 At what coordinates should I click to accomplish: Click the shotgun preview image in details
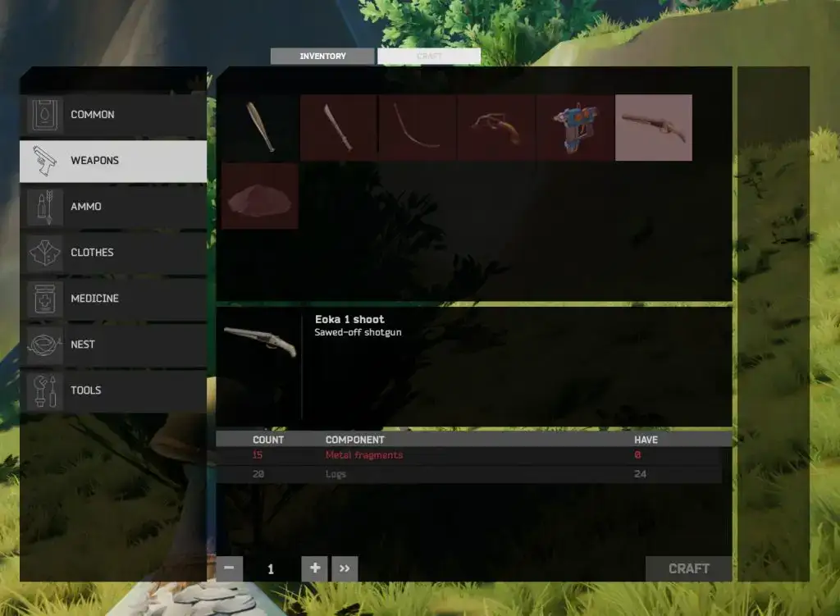(260, 340)
